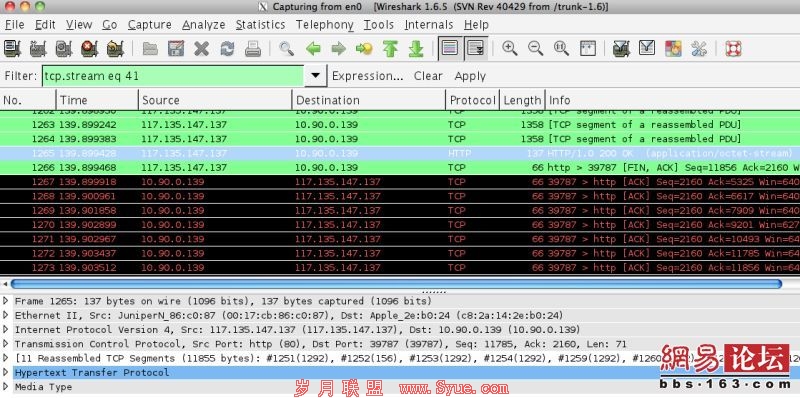Image resolution: width=800 pixels, height=398 pixels.
Task: Expand the Frame 1265 details
Action: [6, 301]
